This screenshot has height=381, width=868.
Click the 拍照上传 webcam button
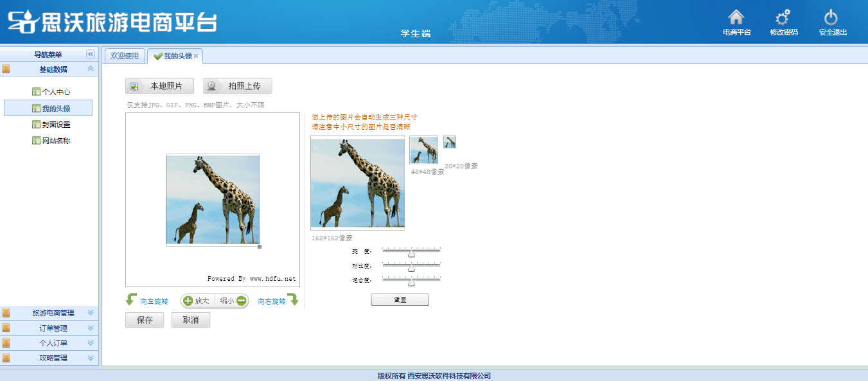[237, 86]
